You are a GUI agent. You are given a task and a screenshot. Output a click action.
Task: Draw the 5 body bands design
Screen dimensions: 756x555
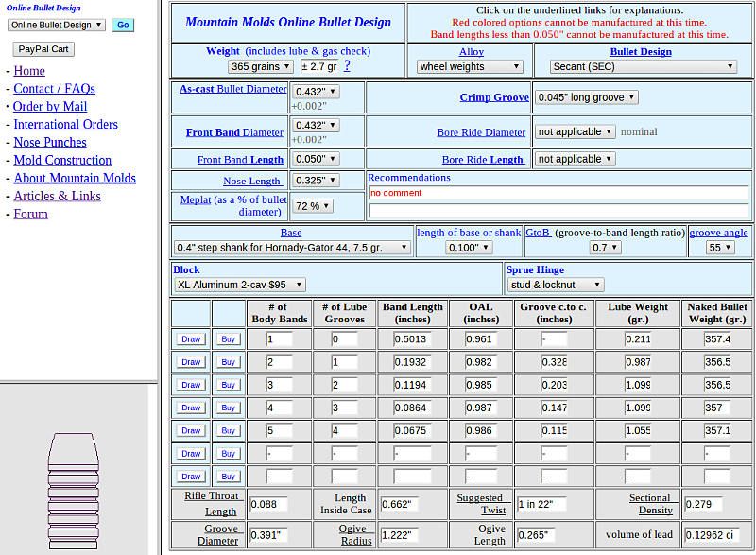coord(191,430)
